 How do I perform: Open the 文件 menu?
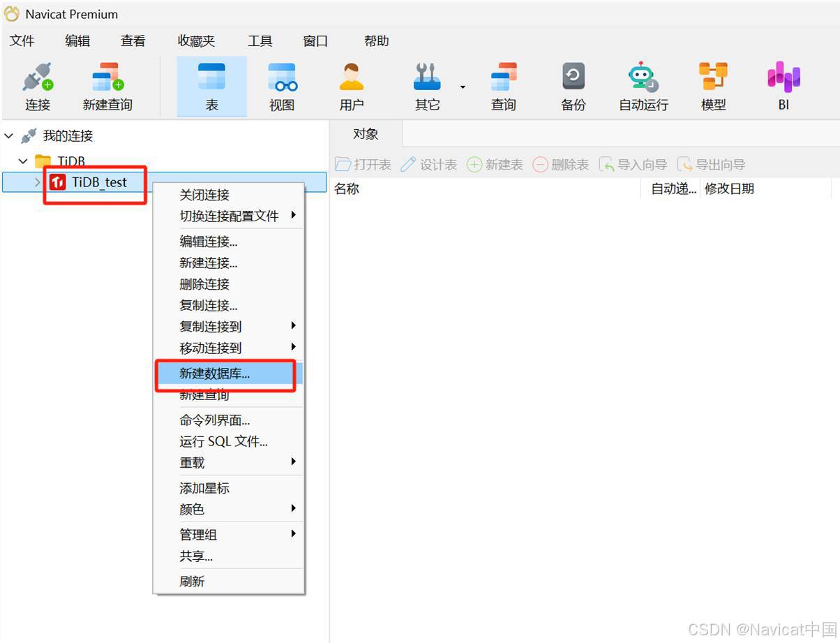(22, 41)
